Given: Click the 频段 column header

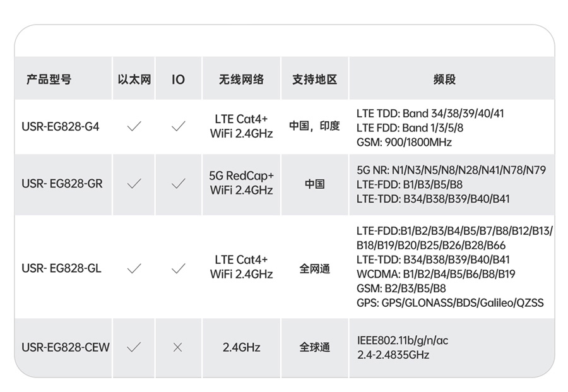Looking at the screenshot, I should pyautogui.click(x=444, y=80).
